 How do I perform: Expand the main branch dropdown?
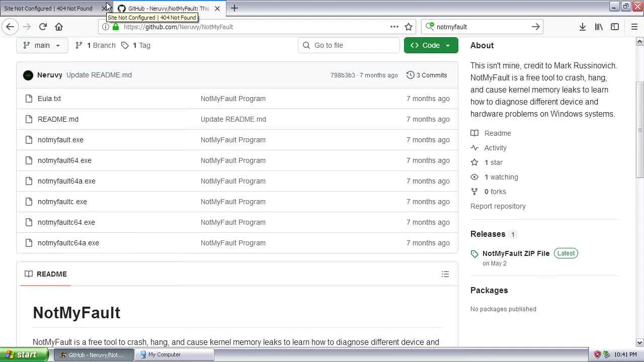coord(42,45)
